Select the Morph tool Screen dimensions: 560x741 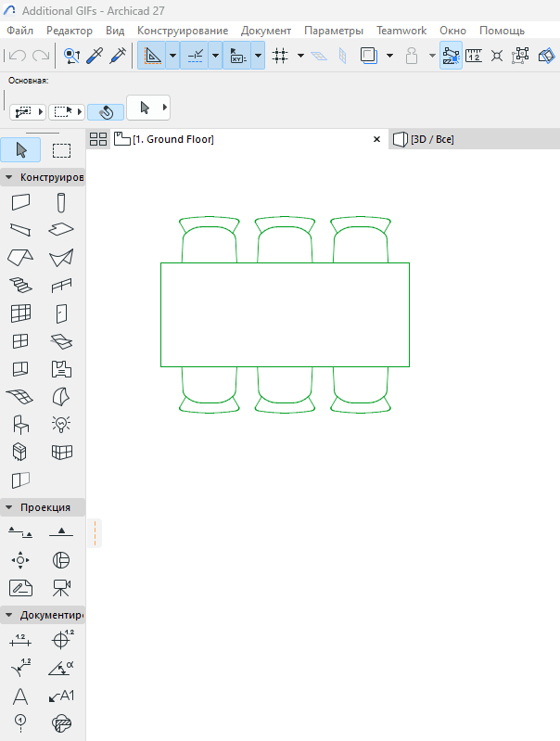(x=61, y=397)
